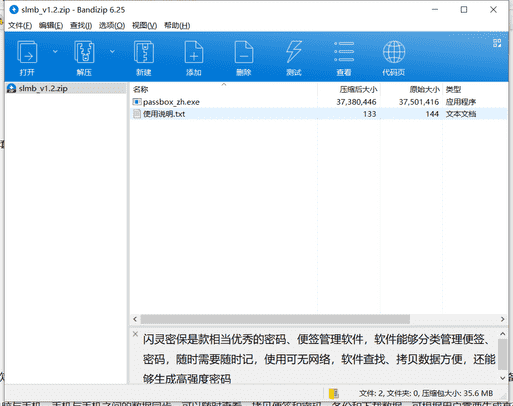
Task: Select the passbox_zh.exe file row
Action: (x=318, y=102)
